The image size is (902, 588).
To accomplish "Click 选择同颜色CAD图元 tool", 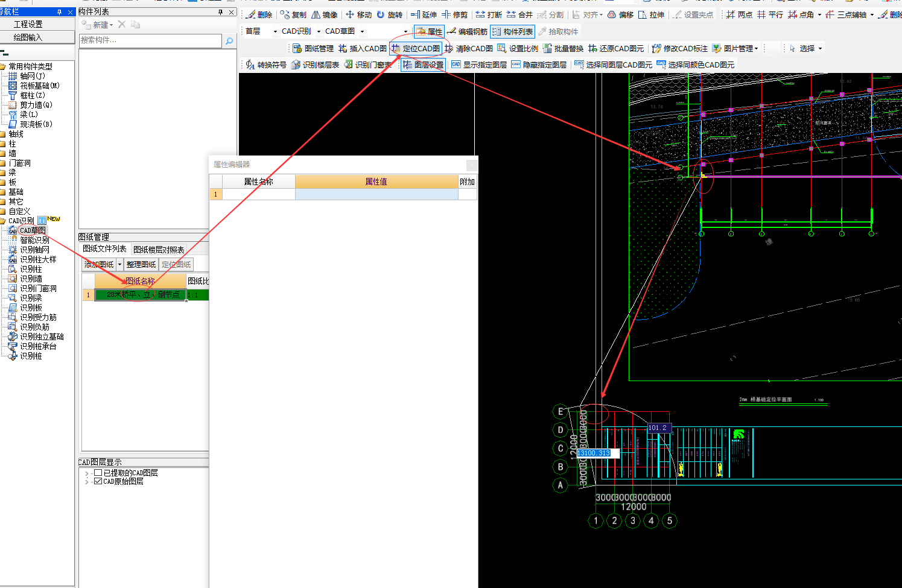I will click(x=695, y=65).
